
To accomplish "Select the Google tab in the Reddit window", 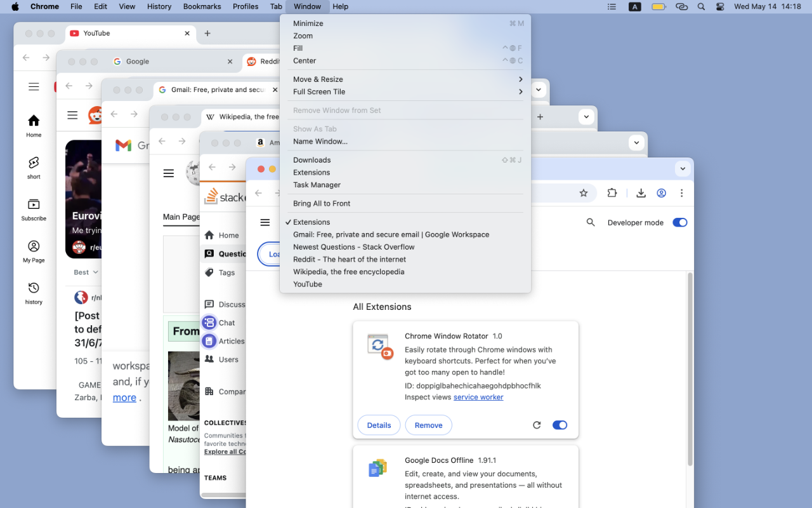I will 174,62.
